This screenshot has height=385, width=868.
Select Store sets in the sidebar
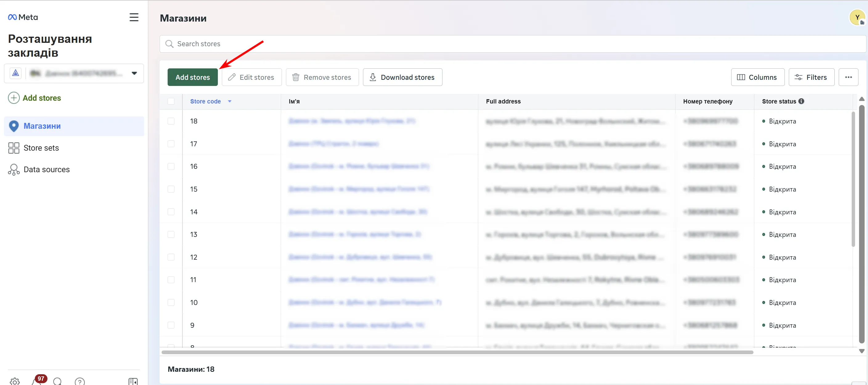tap(42, 148)
